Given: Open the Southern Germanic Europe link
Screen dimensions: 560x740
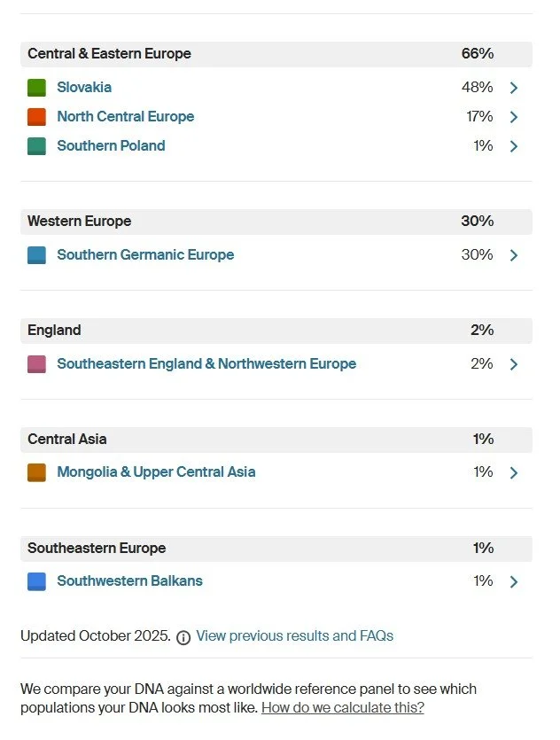Looking at the screenshot, I should coord(145,255).
